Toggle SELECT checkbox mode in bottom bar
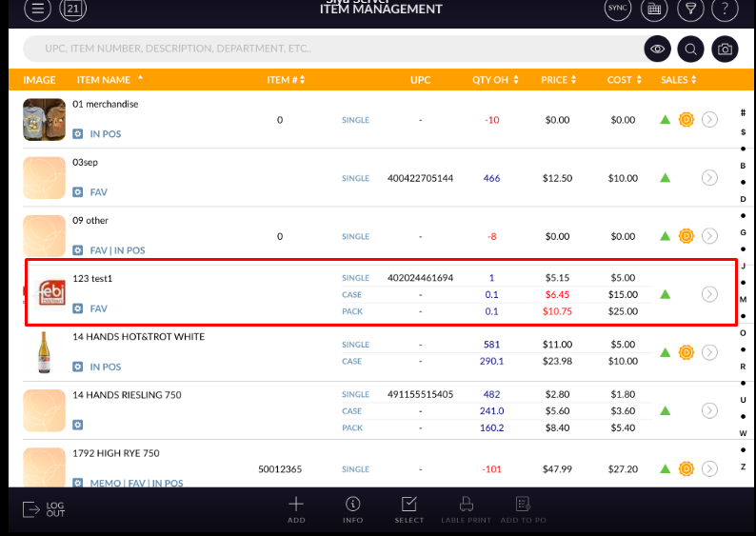Screen dimensions: 756x536 pyautogui.click(x=409, y=509)
